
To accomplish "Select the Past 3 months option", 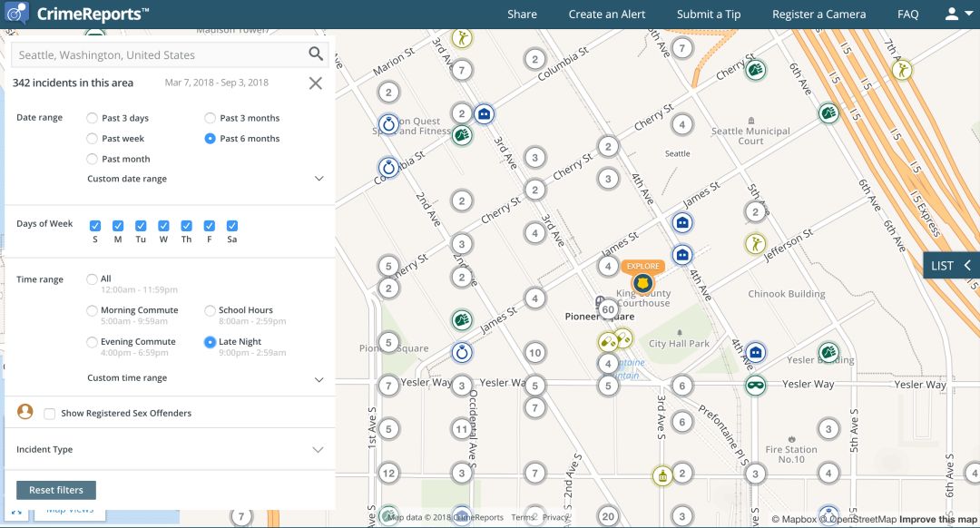I will click(210, 118).
